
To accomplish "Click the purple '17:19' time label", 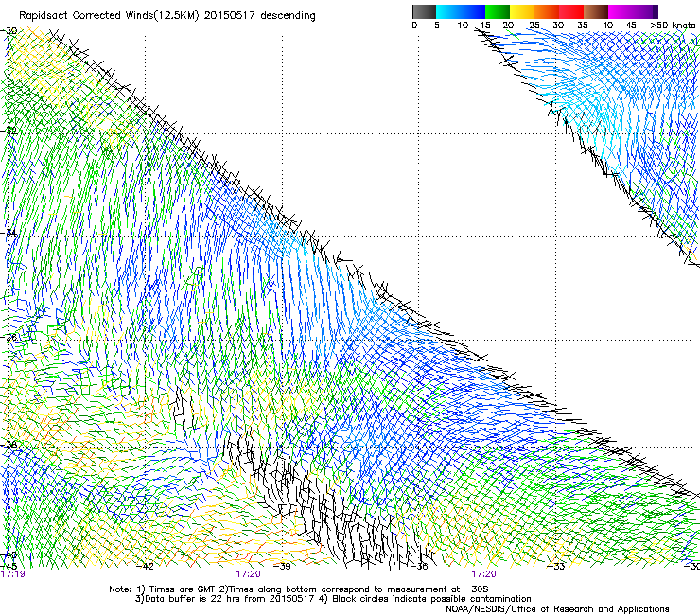I will (x=13, y=574).
